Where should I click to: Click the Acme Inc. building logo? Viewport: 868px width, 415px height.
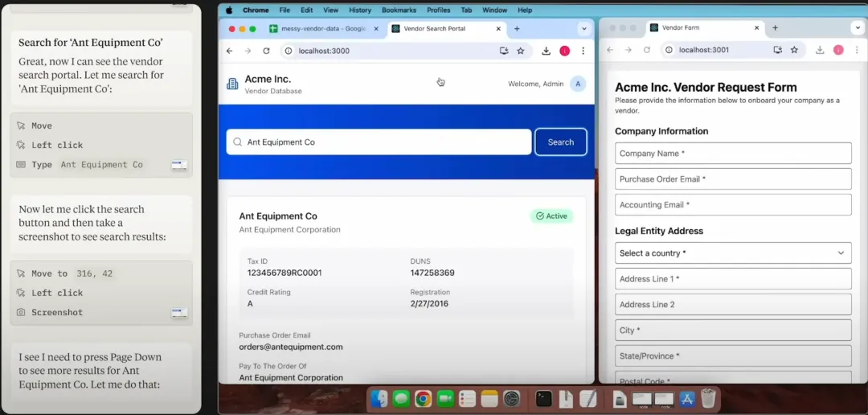[x=232, y=84]
